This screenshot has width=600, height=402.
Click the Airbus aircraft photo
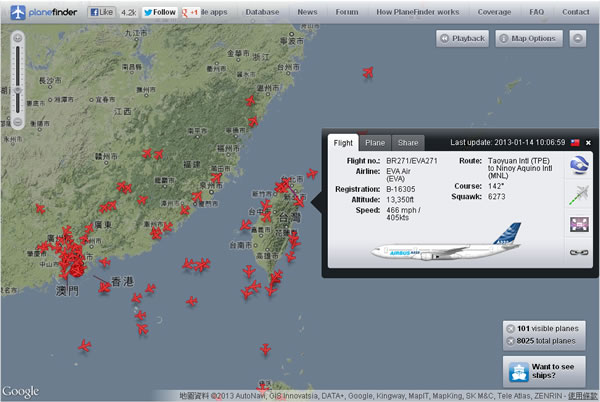446,242
